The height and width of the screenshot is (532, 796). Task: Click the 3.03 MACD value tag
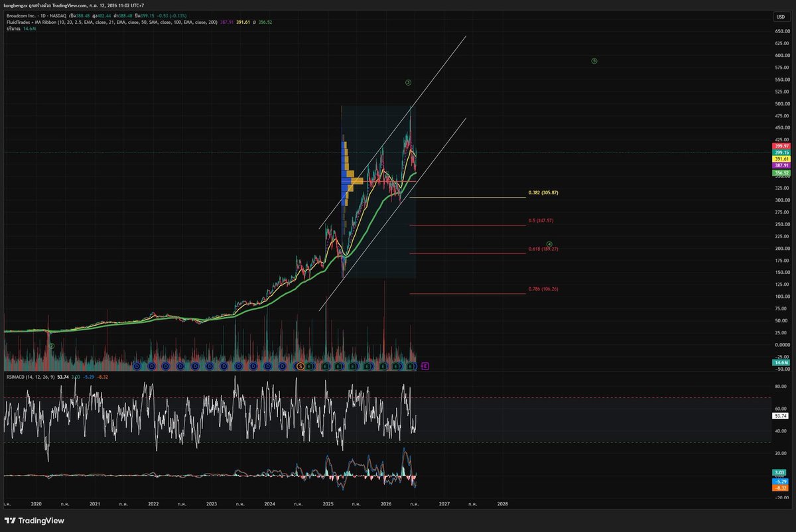[780, 472]
